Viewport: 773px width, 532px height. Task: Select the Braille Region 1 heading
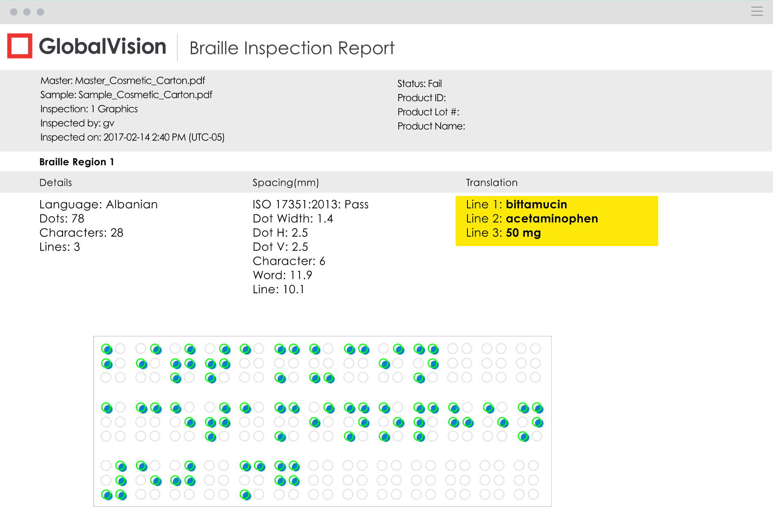(76, 162)
